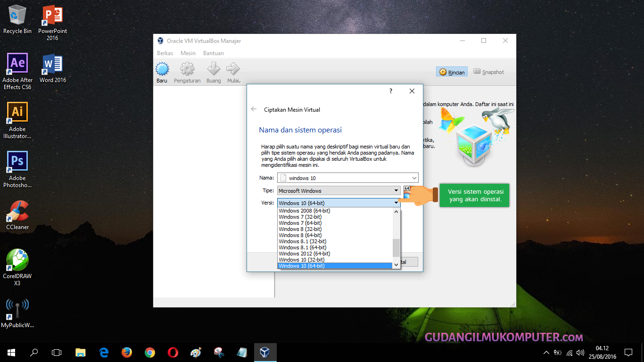Click the VirtualBox taskbar icon
Viewport: 644px width, 362px height.
click(x=265, y=352)
